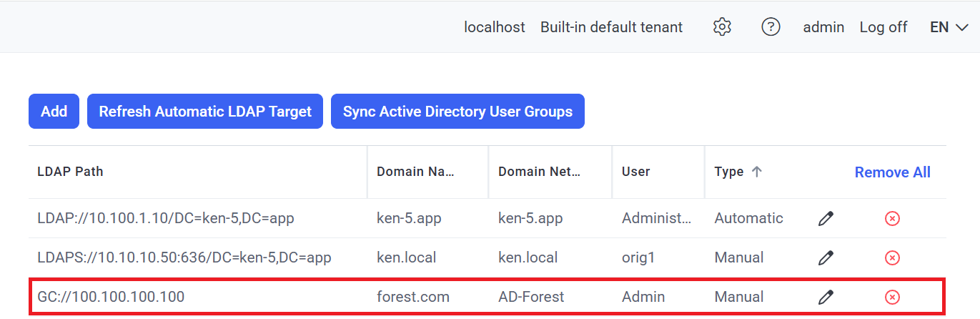Click the help question mark icon
This screenshot has height=319, width=980.
[x=770, y=27]
